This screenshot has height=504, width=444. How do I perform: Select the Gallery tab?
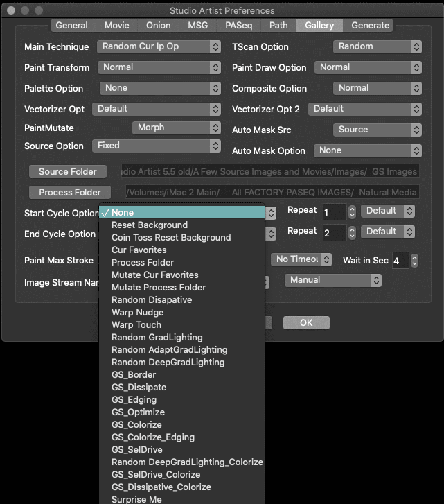(x=320, y=25)
